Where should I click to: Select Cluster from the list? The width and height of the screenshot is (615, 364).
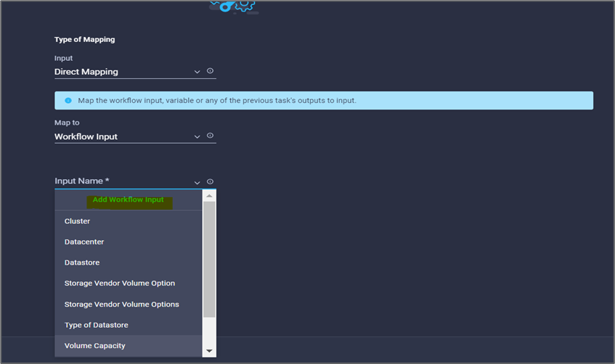pyautogui.click(x=129, y=221)
